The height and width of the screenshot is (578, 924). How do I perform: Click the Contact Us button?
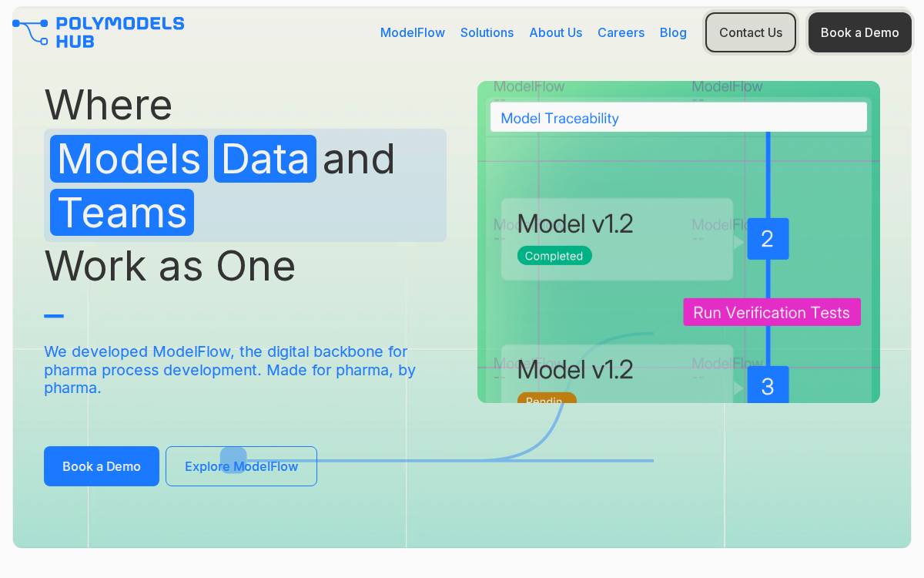751,32
